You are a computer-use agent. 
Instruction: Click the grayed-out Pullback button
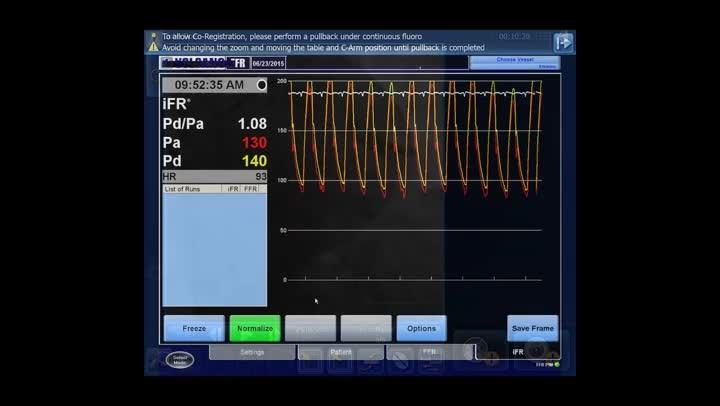310,328
